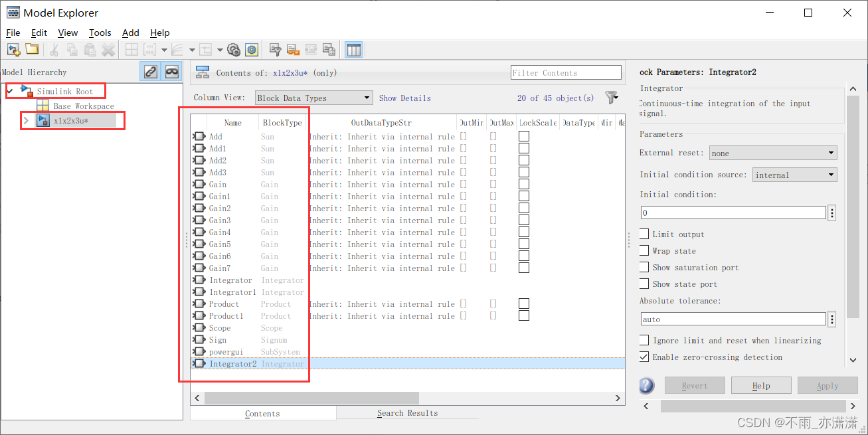Toggle the chain link icon in Model Hierarchy
Screen dimensions: 868x435
pyautogui.click(x=151, y=72)
